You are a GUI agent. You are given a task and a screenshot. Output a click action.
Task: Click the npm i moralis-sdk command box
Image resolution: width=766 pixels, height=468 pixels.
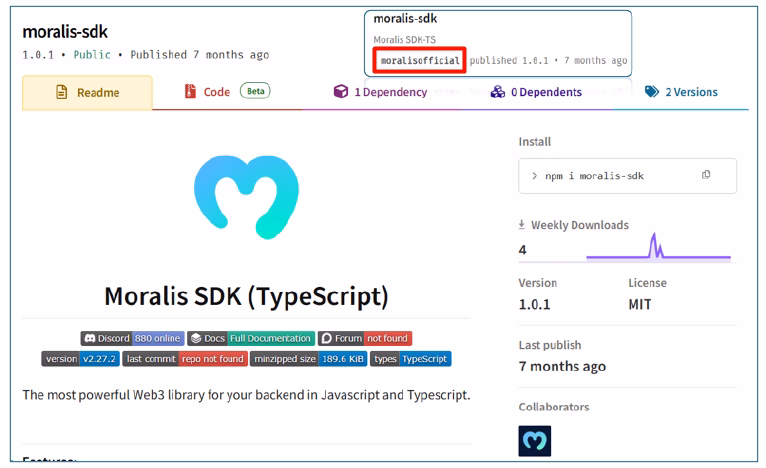coord(627,176)
